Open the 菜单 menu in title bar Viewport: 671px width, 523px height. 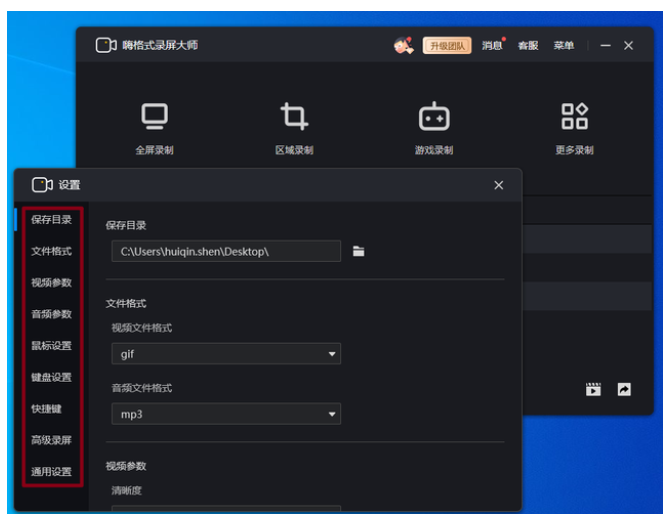[x=564, y=46]
